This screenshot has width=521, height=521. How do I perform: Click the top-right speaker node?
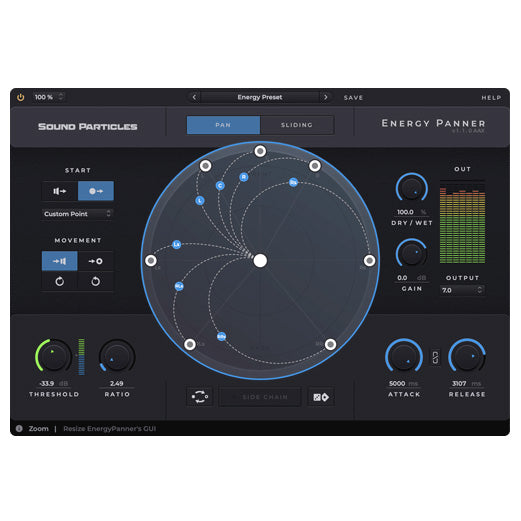tap(315, 166)
